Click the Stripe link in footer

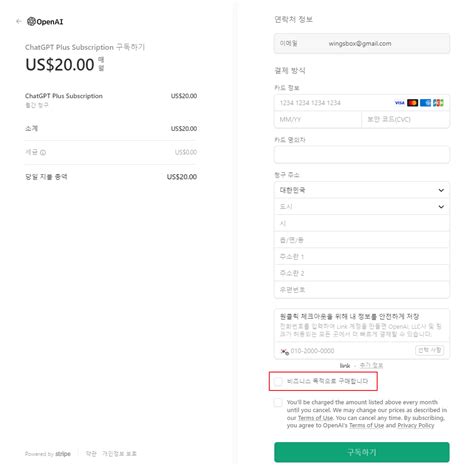coord(63,454)
